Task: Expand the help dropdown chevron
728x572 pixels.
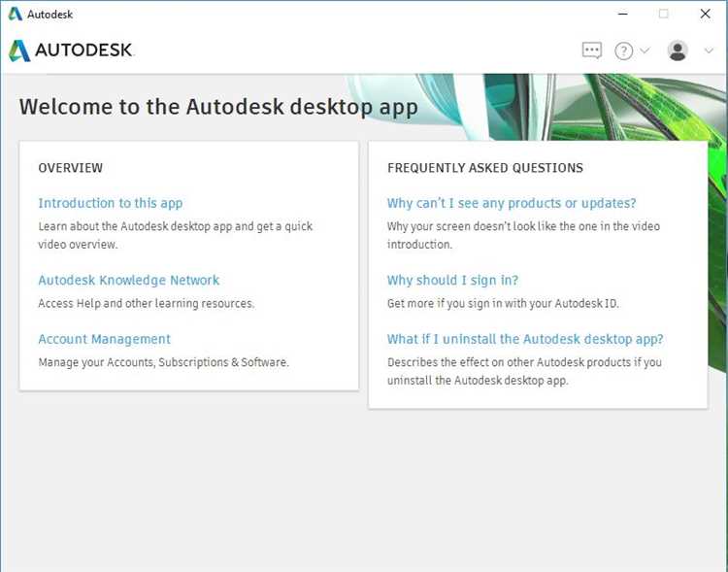Action: click(x=645, y=50)
